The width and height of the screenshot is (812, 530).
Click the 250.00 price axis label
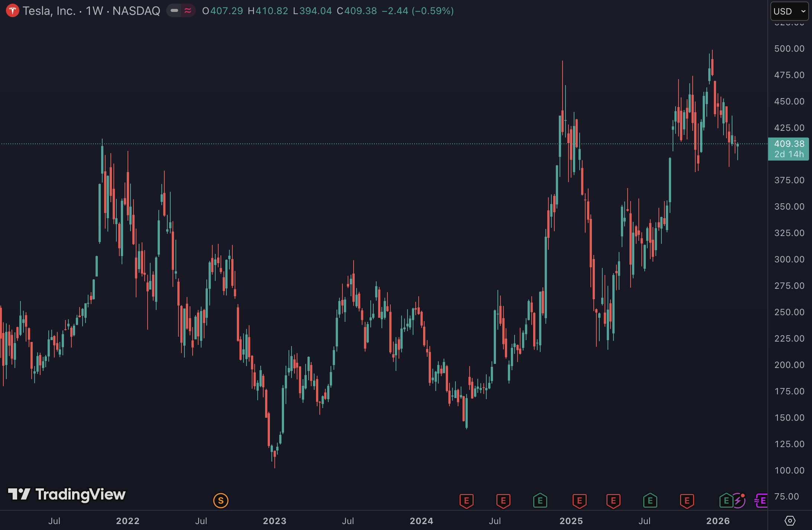tap(789, 312)
